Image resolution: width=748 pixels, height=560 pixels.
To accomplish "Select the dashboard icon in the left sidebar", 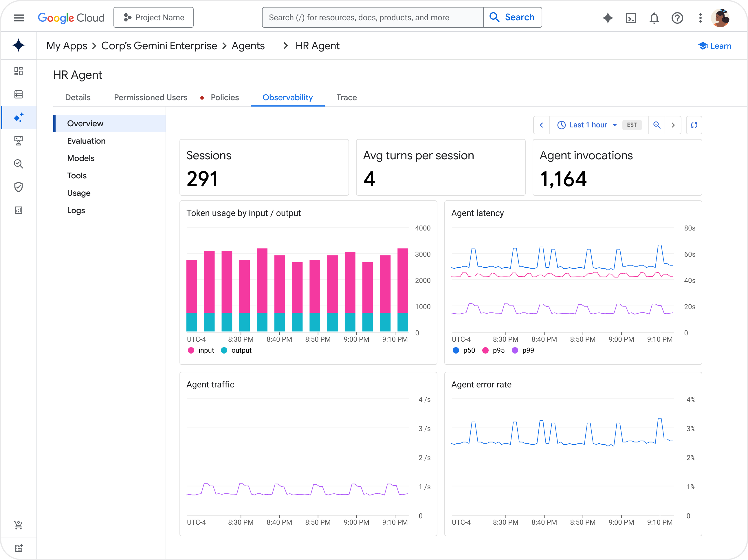I will [19, 71].
